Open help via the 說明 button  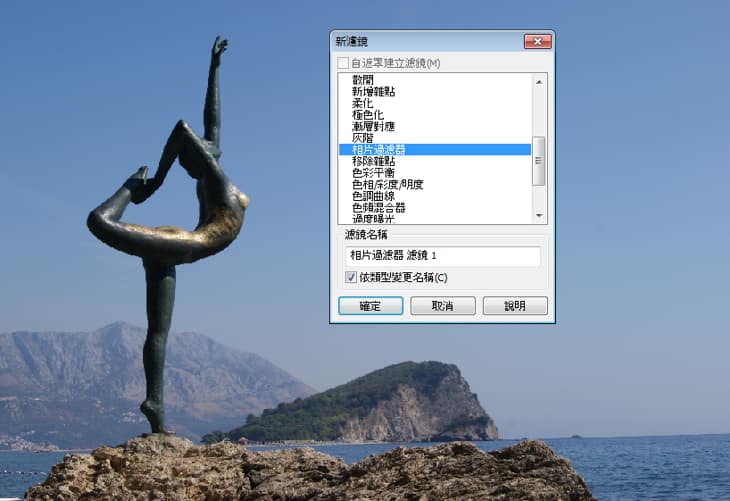click(514, 306)
